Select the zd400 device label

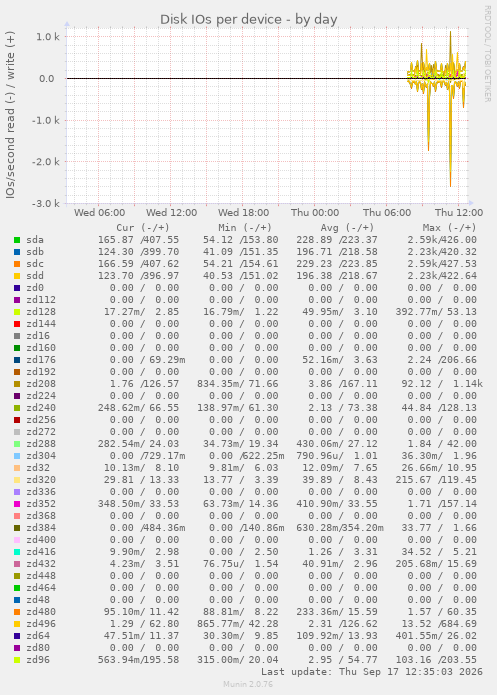[41, 540]
